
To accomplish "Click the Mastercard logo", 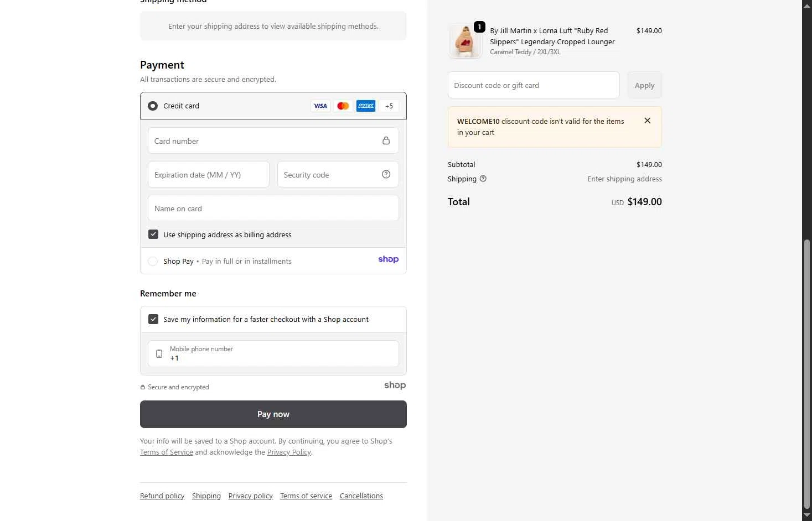I will tap(343, 106).
